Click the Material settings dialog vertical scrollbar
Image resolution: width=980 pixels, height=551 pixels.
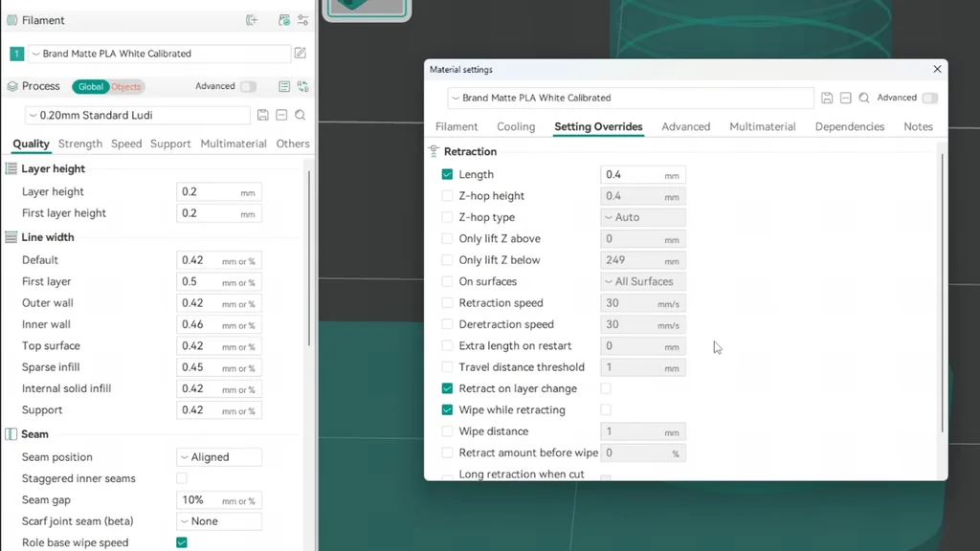(x=942, y=294)
